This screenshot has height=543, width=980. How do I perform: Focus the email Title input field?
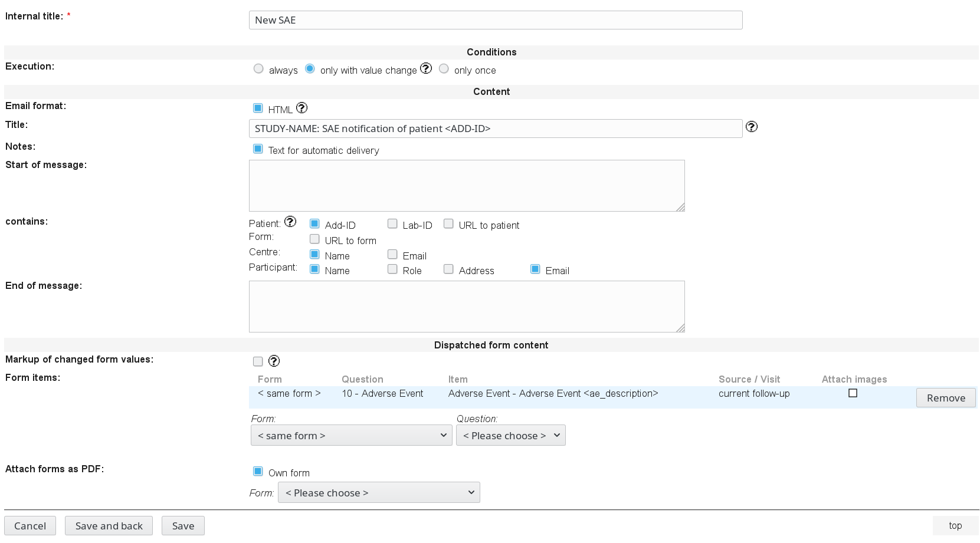[496, 129]
